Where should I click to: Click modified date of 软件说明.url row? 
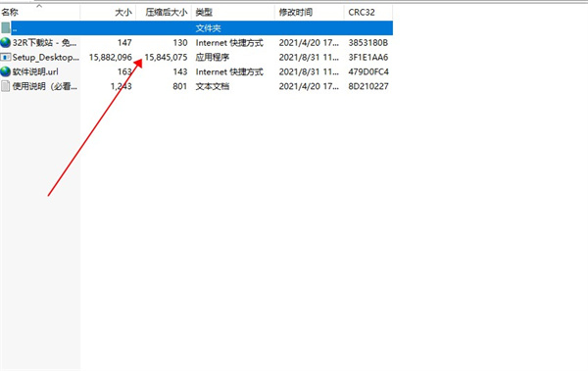(x=309, y=71)
